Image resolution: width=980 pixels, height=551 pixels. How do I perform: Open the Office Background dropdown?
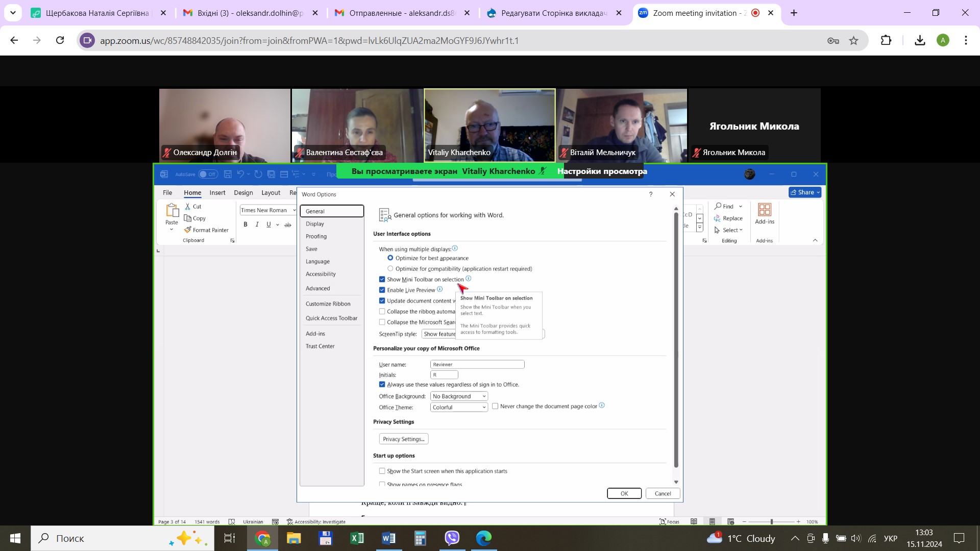[459, 396]
